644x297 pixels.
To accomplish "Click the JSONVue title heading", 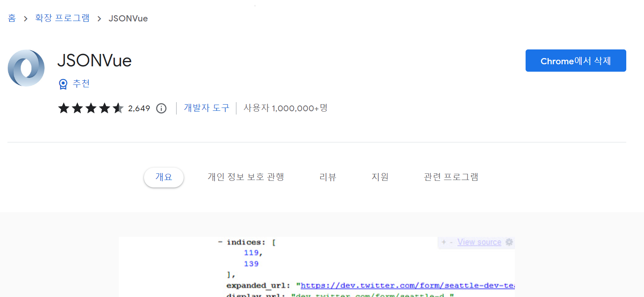I will pos(94,61).
